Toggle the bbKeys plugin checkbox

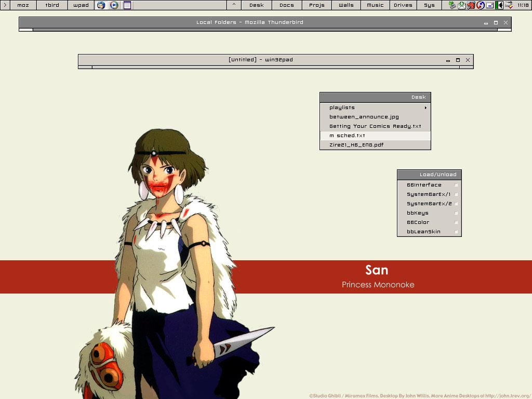[456, 213]
